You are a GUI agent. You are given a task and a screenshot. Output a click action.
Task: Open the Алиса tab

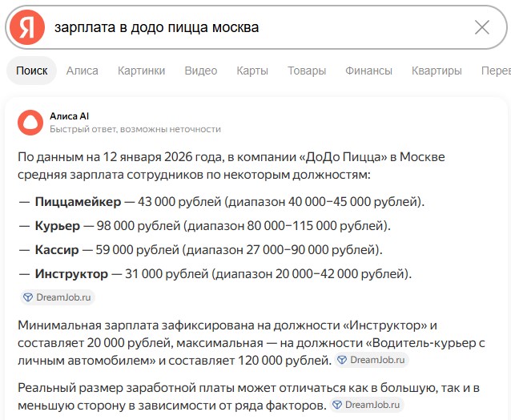click(x=82, y=71)
